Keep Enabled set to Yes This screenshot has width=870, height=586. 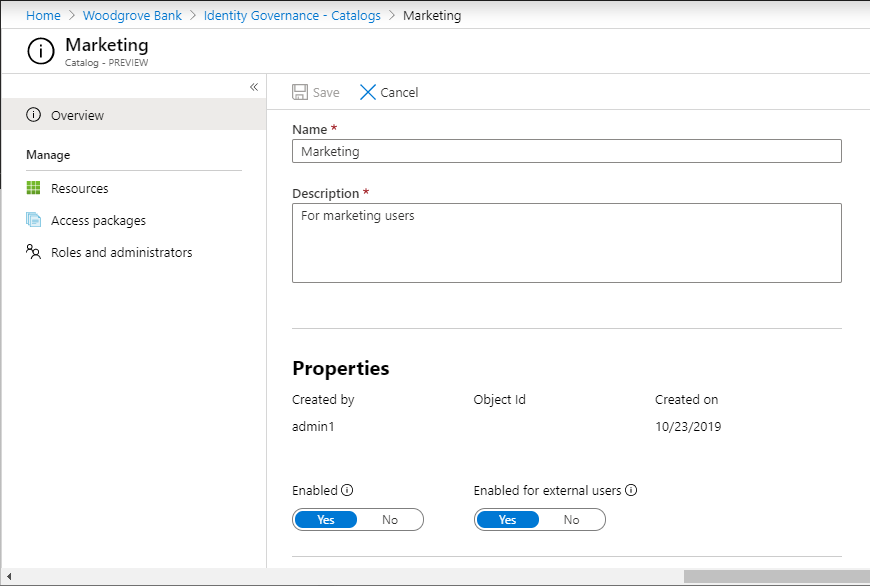(325, 519)
